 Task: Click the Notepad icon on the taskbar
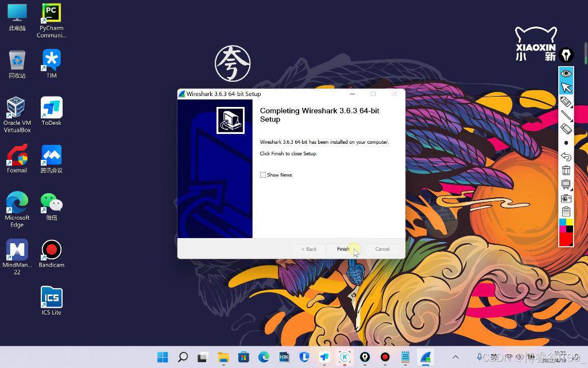[x=405, y=357]
